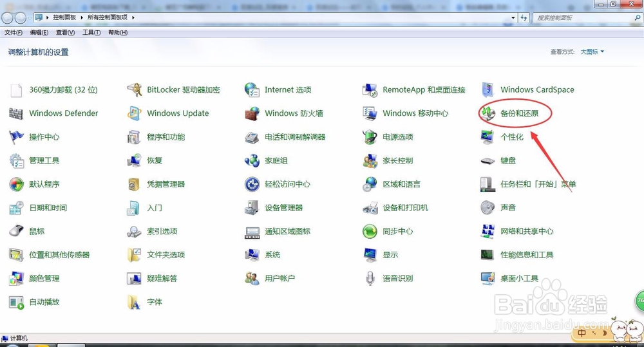
Task: Open 设备管理器 icon
Action: [x=251, y=208]
